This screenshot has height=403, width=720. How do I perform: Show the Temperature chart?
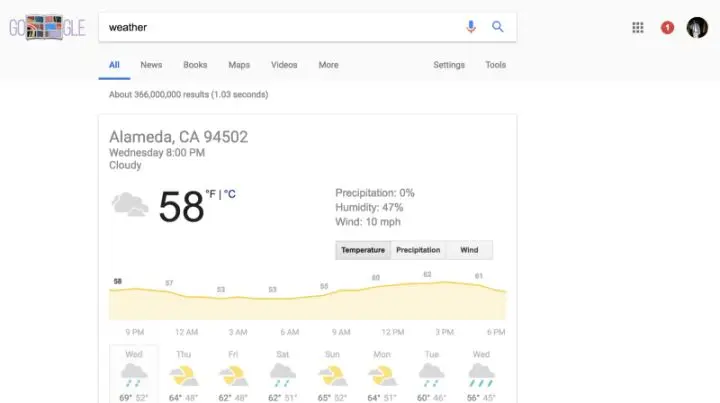click(363, 250)
